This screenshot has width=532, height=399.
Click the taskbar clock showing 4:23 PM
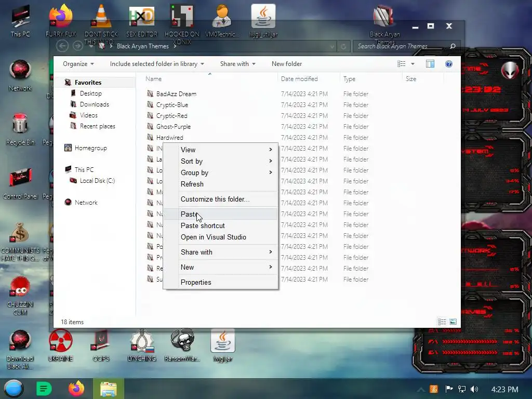[x=504, y=389]
